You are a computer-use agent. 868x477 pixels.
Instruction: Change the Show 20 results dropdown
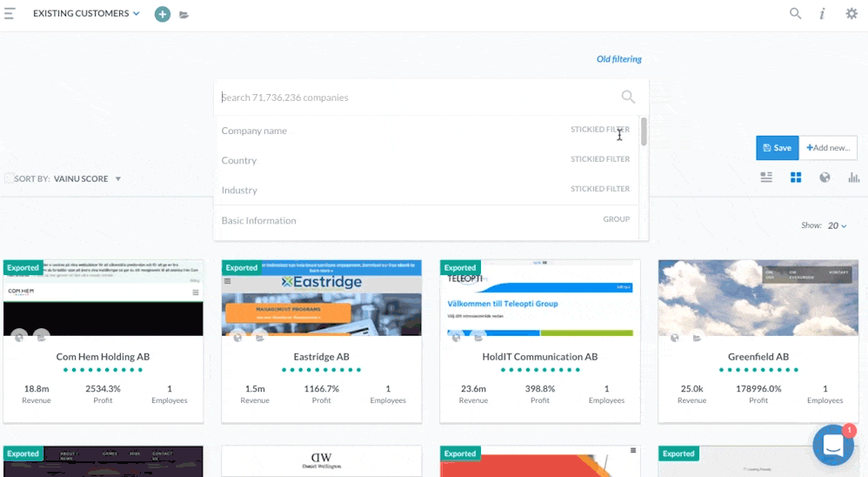click(838, 225)
